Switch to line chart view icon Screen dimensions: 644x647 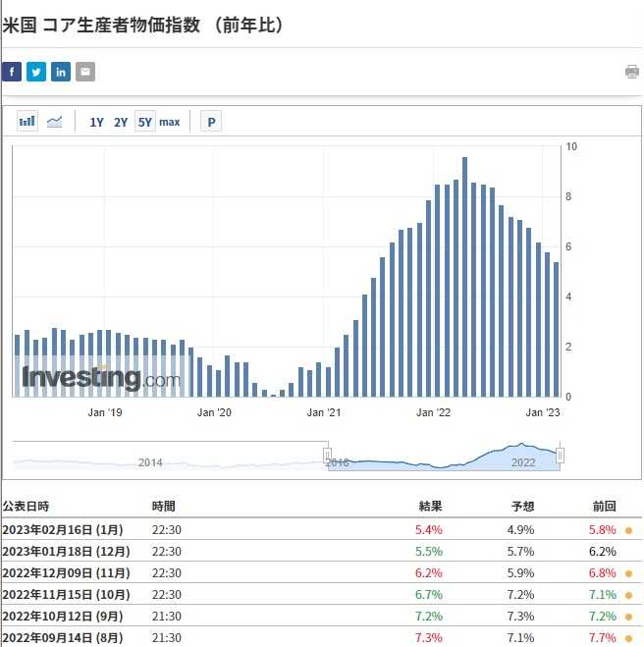point(55,122)
